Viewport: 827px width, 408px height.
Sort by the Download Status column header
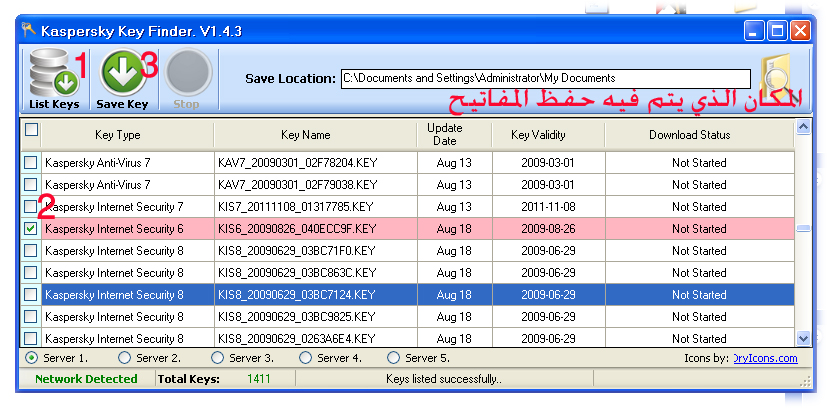click(x=699, y=135)
